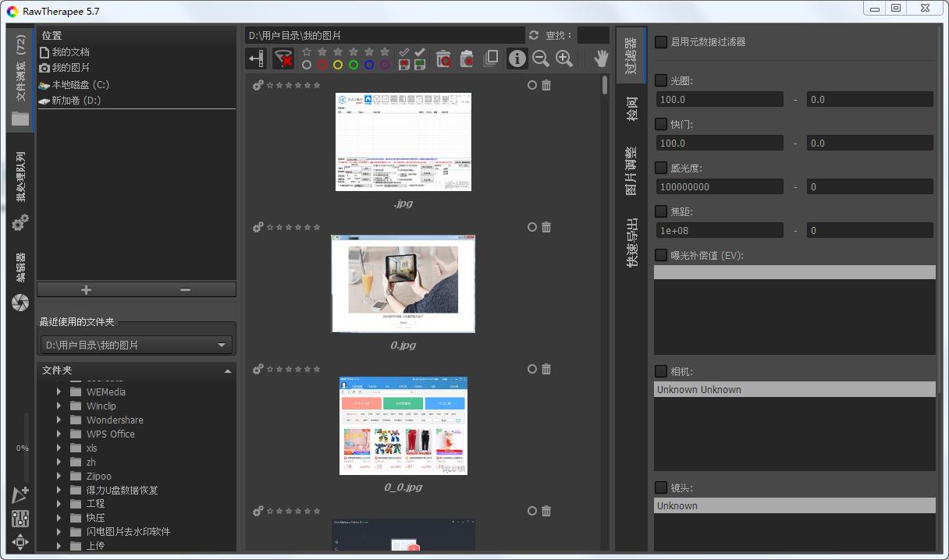Open the 图片调整 tab
Image resolution: width=949 pixels, height=560 pixels.
[631, 169]
